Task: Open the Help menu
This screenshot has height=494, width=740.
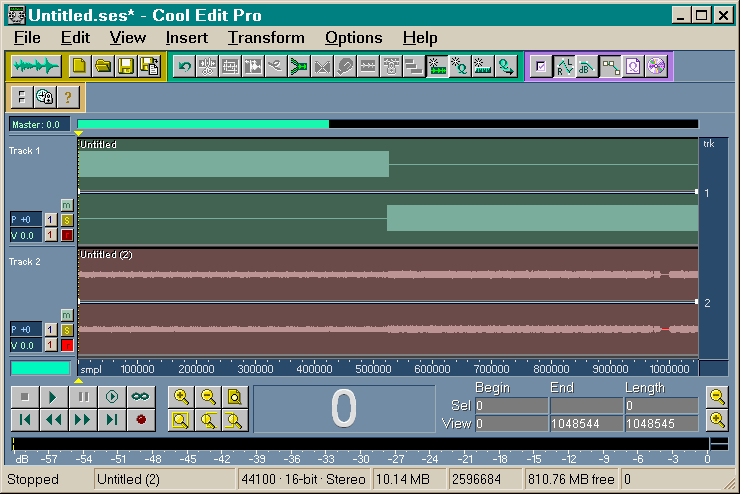Action: click(x=420, y=38)
